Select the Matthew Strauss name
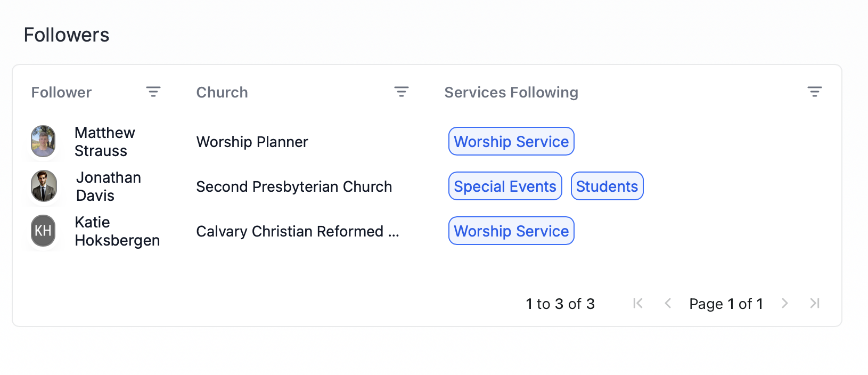 point(105,142)
